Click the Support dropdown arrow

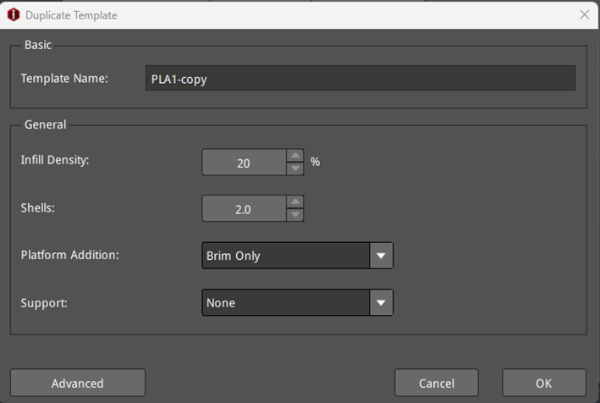380,302
